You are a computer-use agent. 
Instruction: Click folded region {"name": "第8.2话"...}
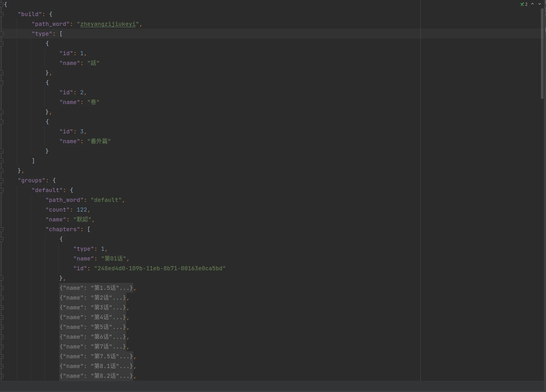pos(96,376)
